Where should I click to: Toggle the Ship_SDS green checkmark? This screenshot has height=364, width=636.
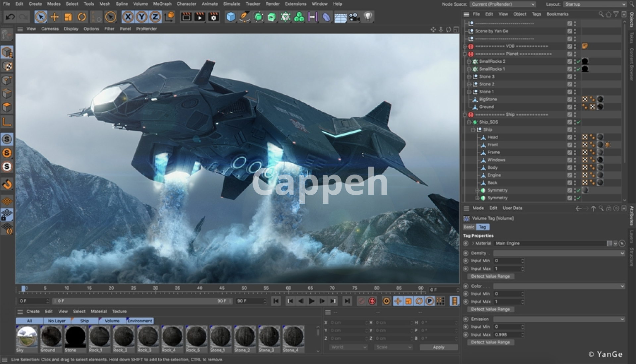pos(579,122)
